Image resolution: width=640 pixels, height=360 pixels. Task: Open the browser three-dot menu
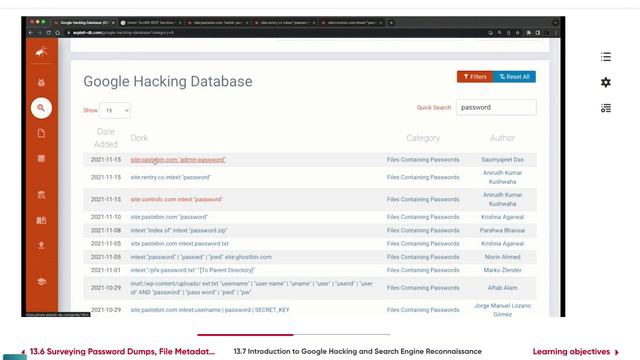coord(556,33)
